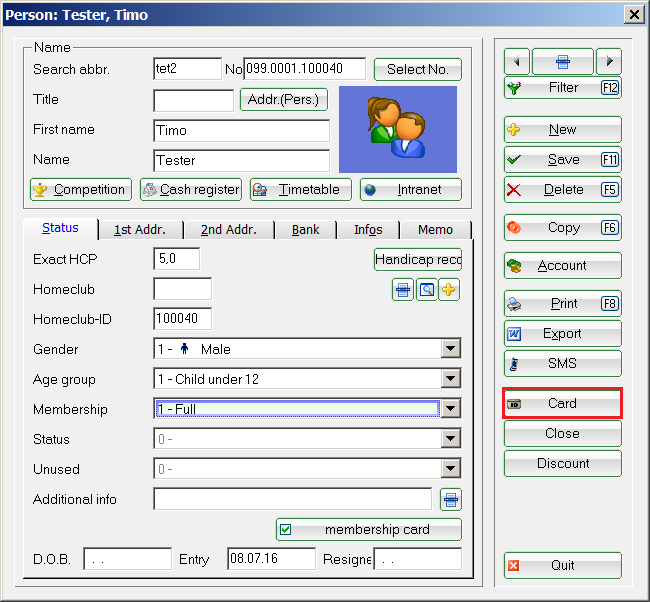Click the Resigned date field

tap(418, 559)
